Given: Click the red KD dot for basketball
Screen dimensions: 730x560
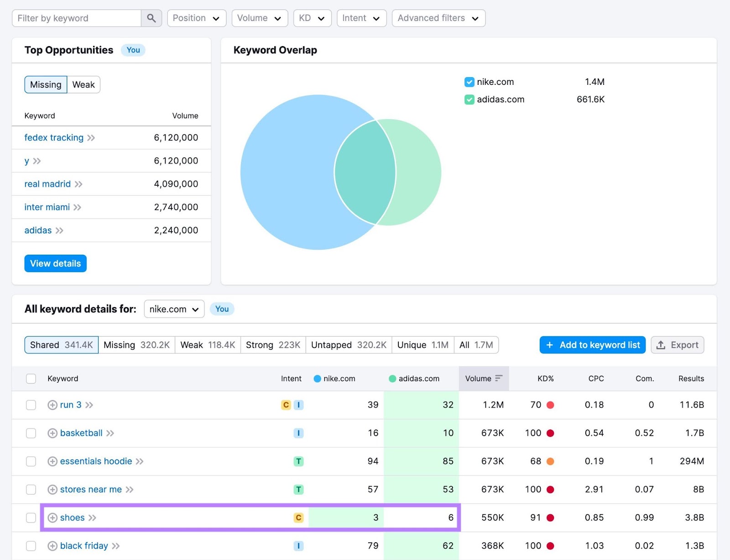Looking at the screenshot, I should (x=550, y=433).
